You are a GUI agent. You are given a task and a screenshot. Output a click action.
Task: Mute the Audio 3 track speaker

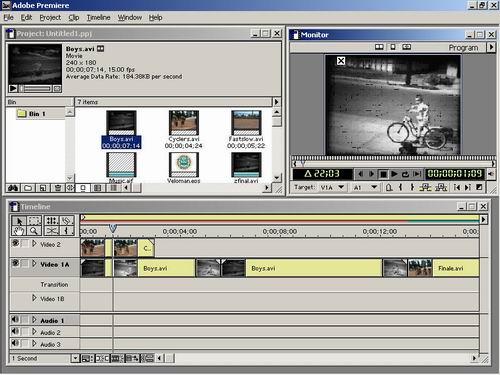15,343
